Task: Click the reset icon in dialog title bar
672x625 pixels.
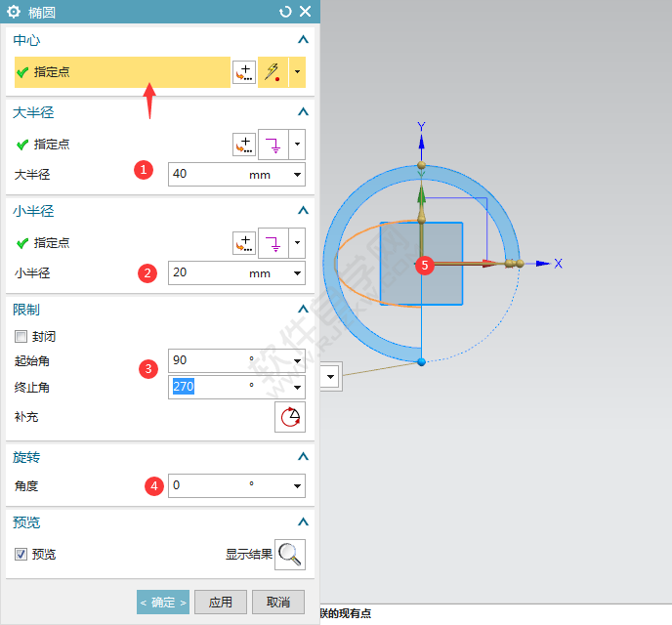Action: point(285,12)
